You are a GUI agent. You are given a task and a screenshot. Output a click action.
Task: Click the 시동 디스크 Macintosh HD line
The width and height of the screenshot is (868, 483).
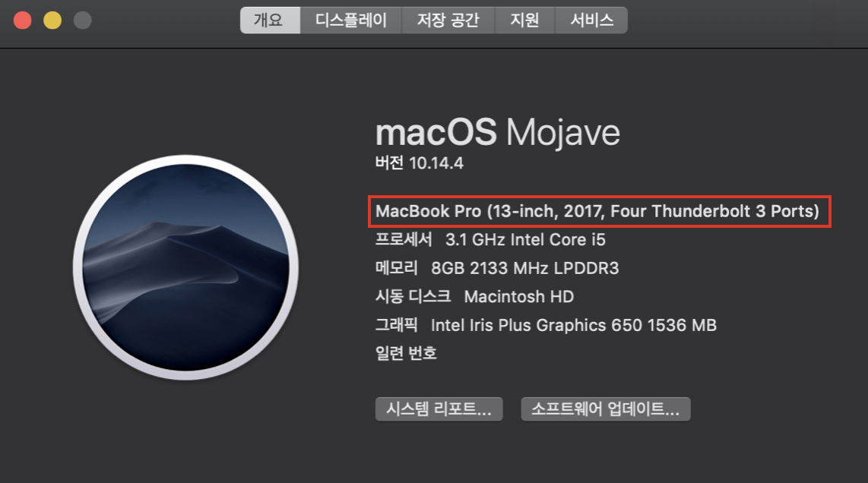click(474, 296)
